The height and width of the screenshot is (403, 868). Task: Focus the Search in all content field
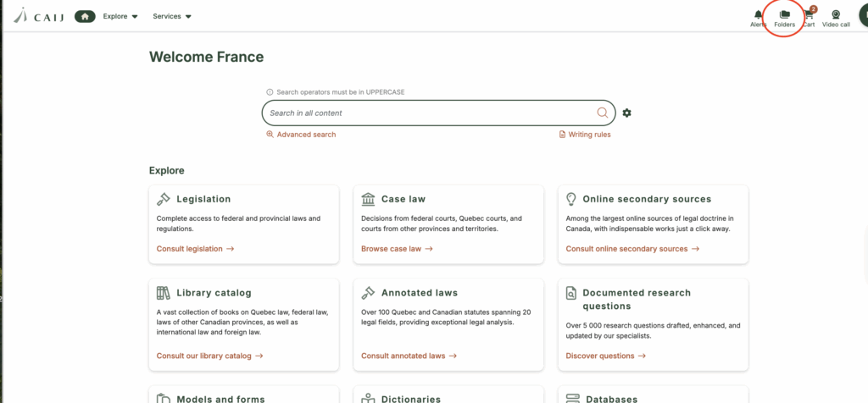click(x=431, y=113)
